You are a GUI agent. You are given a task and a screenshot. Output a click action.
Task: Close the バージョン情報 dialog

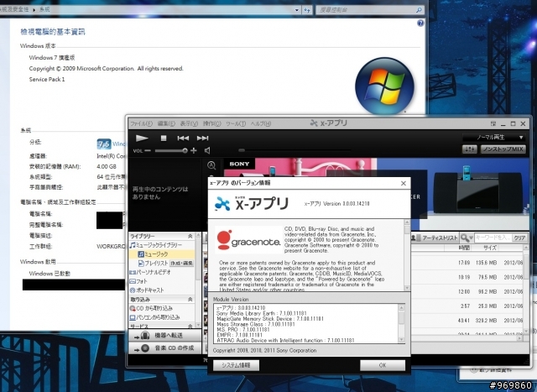[x=404, y=183]
